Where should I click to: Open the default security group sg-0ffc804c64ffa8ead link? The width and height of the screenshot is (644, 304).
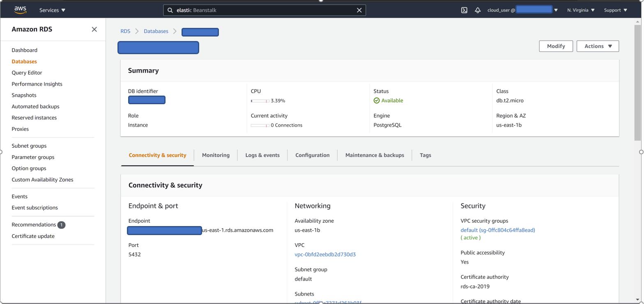(498, 230)
